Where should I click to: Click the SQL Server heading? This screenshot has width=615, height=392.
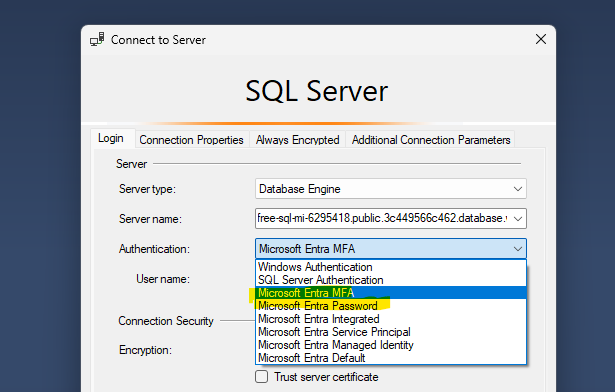pyautogui.click(x=317, y=91)
